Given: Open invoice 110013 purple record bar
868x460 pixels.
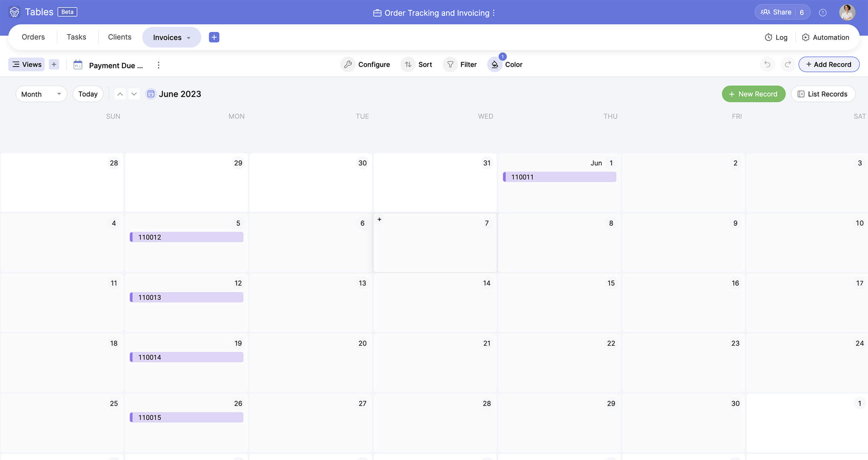Looking at the screenshot, I should (x=187, y=298).
